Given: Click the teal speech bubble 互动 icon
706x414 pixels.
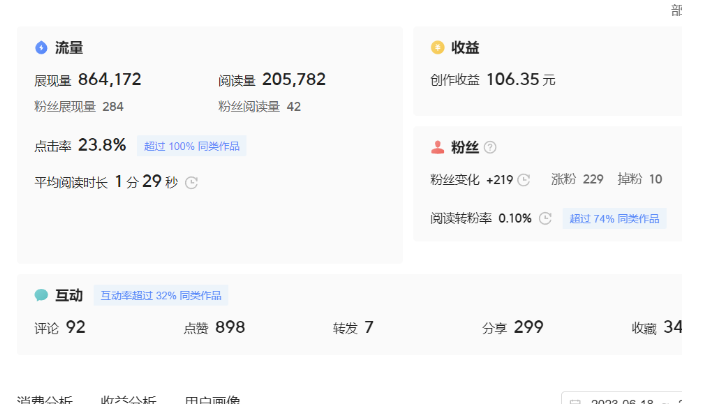Looking at the screenshot, I should [x=41, y=295].
